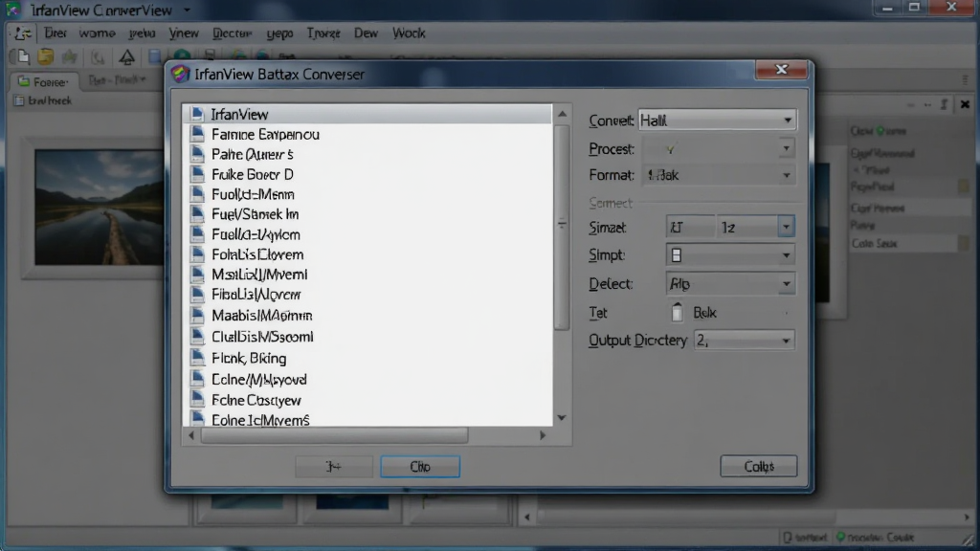
Task: Switch to the Foeeer tab in main window
Action: 44,82
